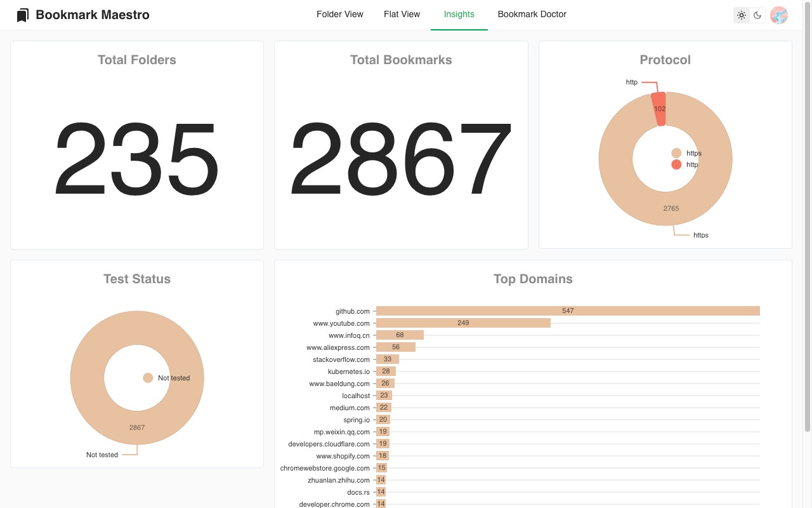Click the https callout label below the donut
812x508 pixels.
(701, 235)
